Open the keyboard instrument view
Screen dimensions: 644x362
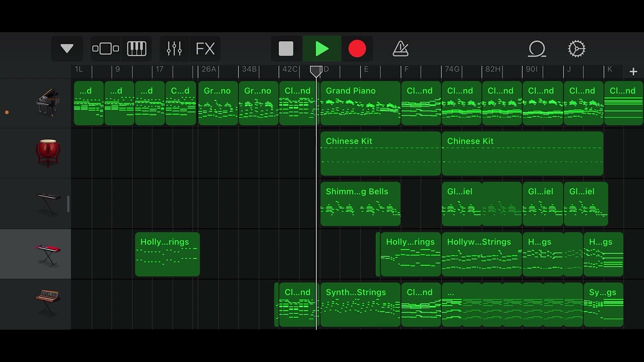(136, 49)
